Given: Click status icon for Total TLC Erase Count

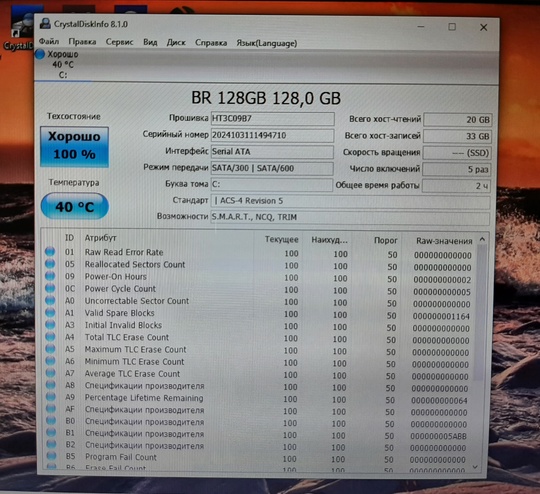Looking at the screenshot, I should [50, 336].
